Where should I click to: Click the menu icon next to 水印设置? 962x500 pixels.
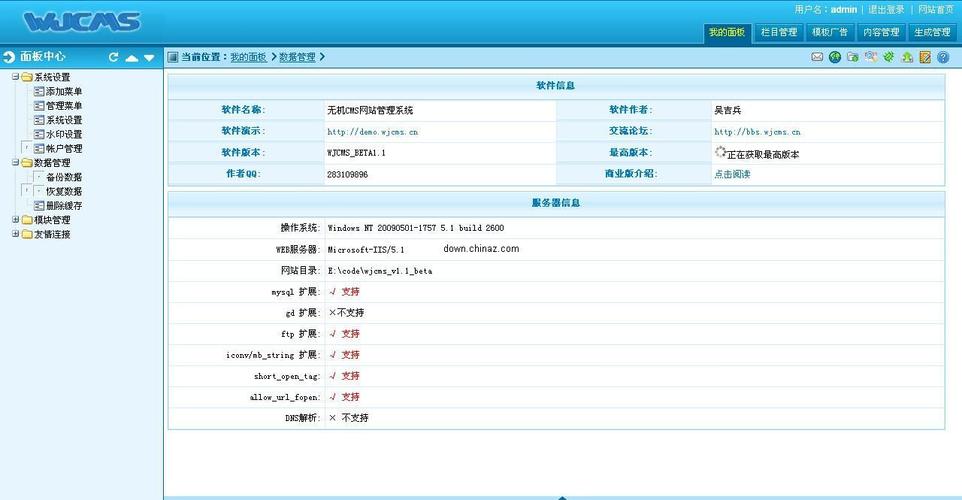pyautogui.click(x=39, y=134)
